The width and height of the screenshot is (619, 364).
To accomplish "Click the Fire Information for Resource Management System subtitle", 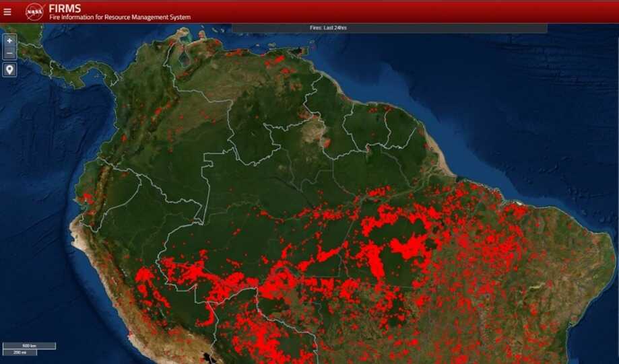I will [119, 17].
